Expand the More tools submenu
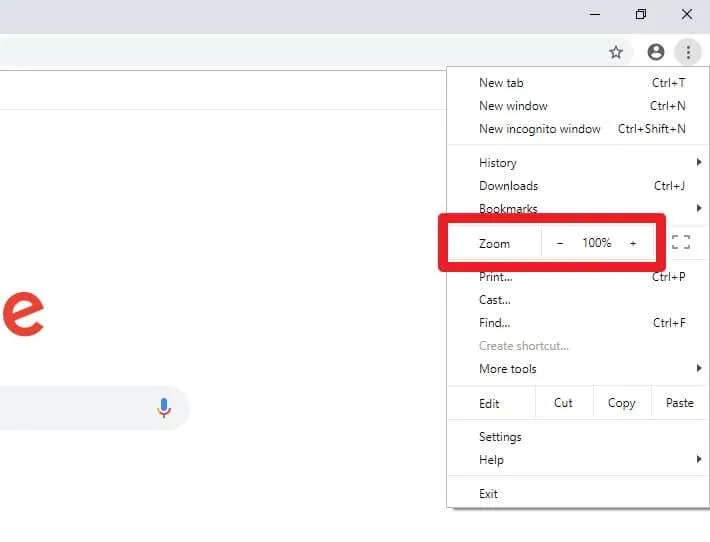This screenshot has height=542, width=710. [x=578, y=369]
